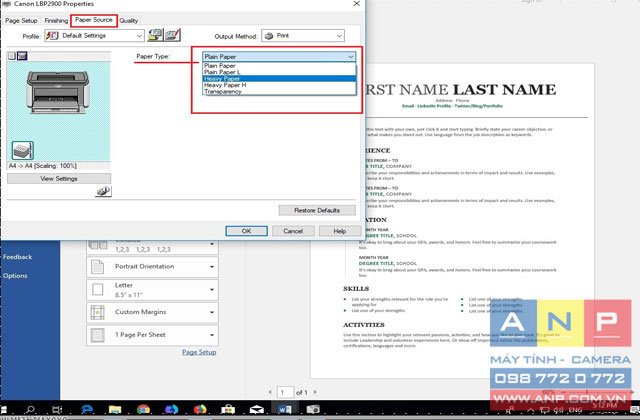The height and width of the screenshot is (420, 640).
Task: Open the Letter paper size dropdown in Word
Action: [152, 290]
